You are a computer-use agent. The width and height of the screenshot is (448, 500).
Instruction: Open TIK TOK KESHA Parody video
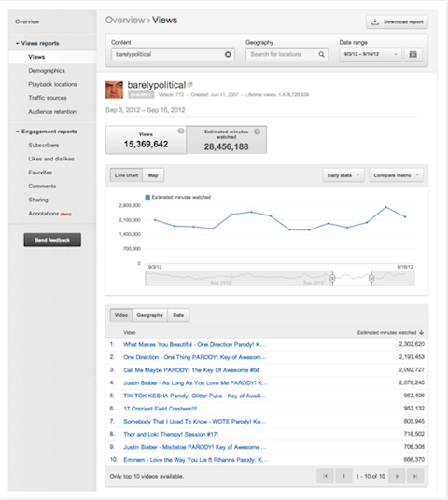pos(195,396)
